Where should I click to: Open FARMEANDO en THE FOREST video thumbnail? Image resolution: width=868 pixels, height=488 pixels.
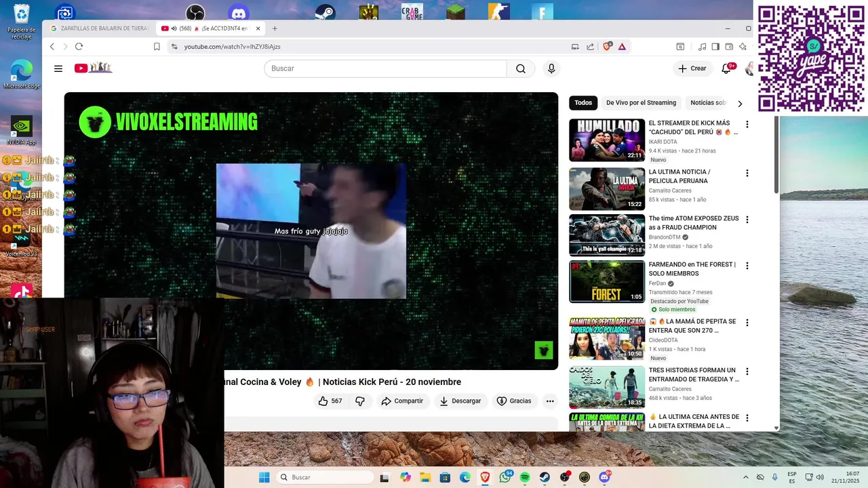(x=607, y=281)
